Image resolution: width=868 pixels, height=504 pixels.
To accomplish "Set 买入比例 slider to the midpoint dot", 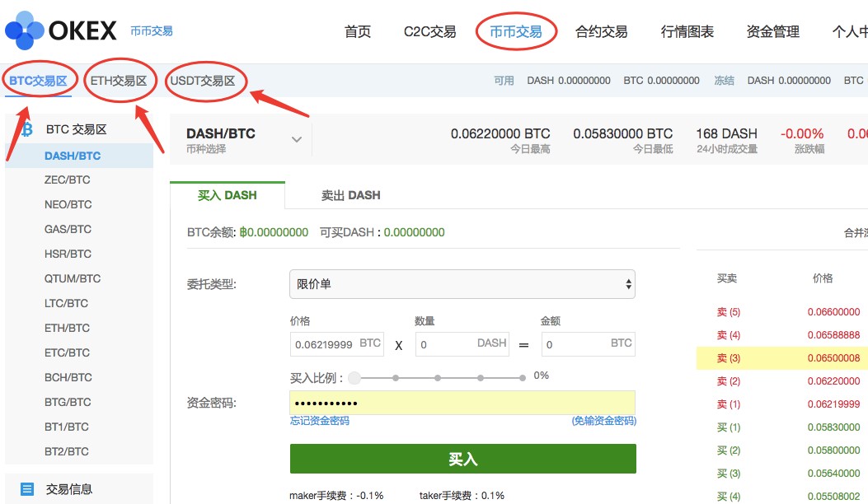I will pos(438,379).
